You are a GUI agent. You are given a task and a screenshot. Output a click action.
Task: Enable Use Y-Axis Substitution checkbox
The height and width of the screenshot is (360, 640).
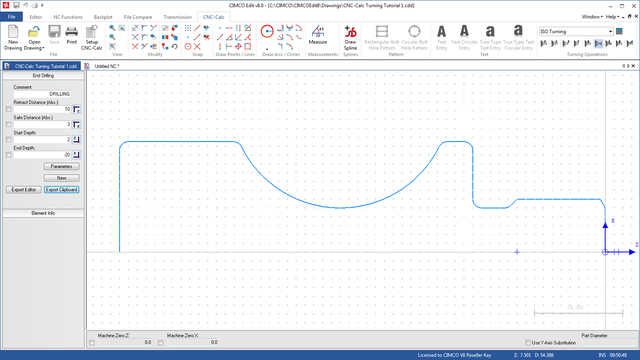[528, 343]
